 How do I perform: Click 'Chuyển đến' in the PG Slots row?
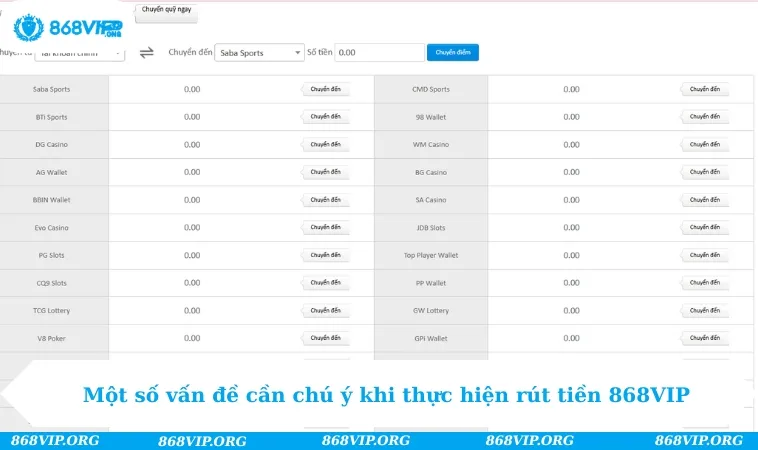[x=325, y=255]
